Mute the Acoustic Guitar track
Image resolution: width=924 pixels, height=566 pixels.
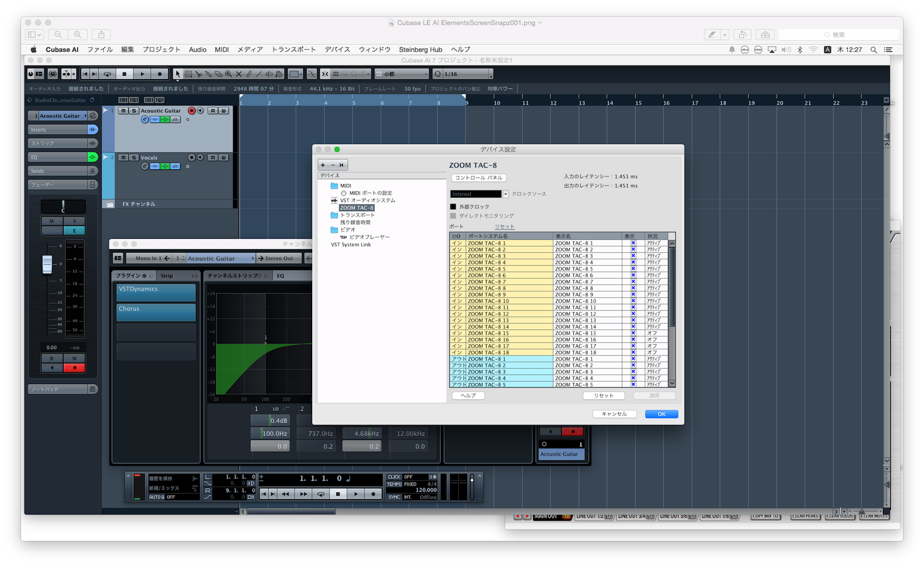pos(123,111)
